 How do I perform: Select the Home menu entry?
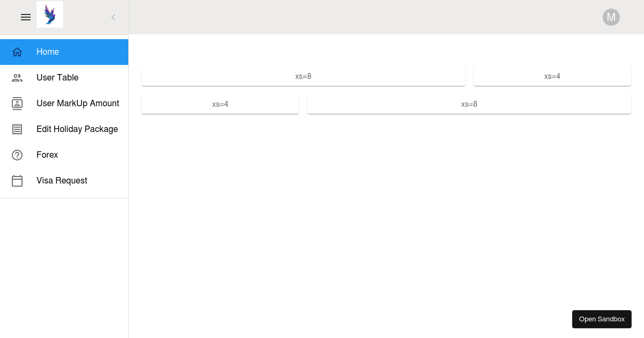(48, 52)
